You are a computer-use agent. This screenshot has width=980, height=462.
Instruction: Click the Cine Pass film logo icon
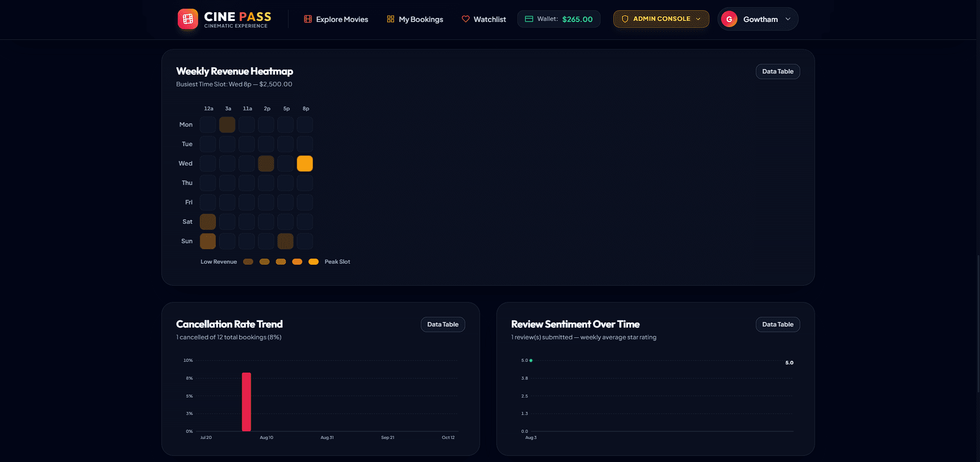(x=187, y=19)
